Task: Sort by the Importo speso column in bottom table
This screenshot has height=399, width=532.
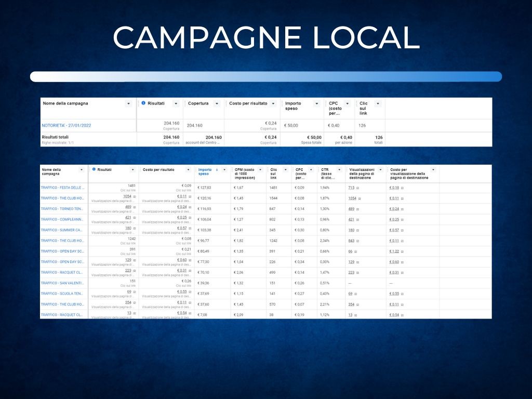Action: coord(205,171)
